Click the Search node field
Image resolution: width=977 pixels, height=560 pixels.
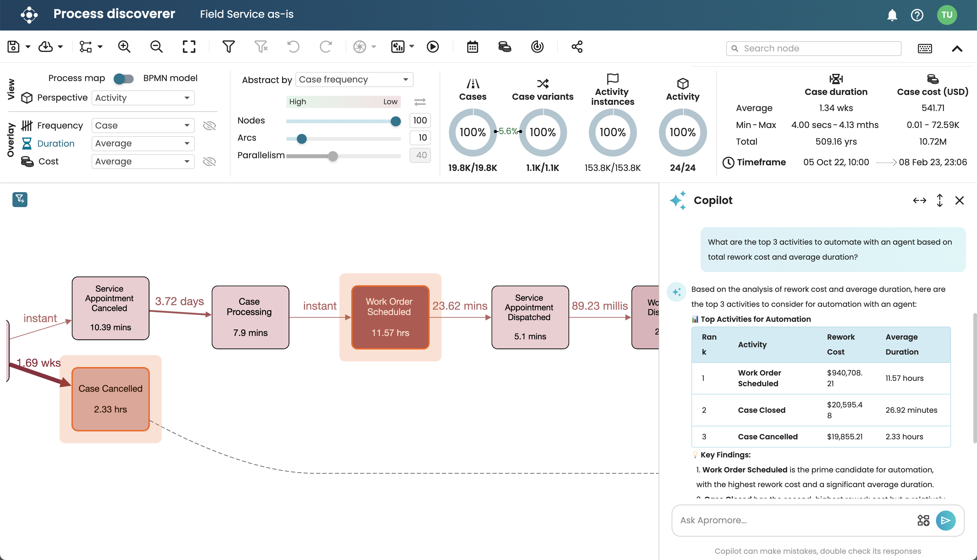[814, 49]
